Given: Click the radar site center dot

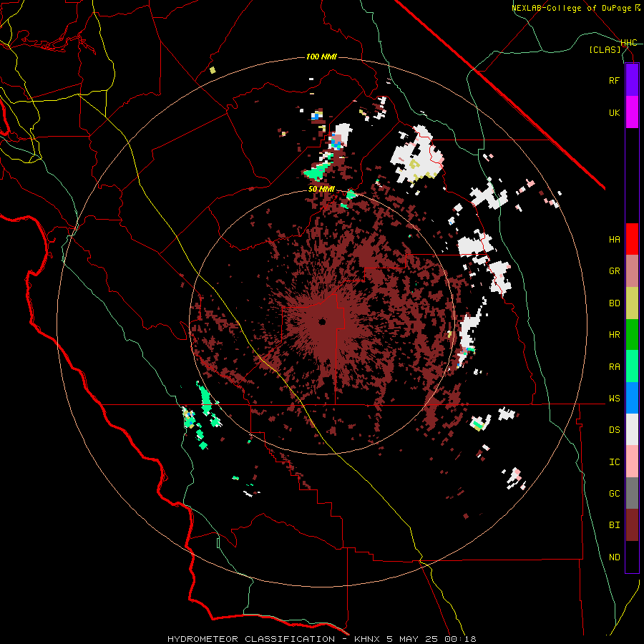Looking at the screenshot, I should click(322, 321).
